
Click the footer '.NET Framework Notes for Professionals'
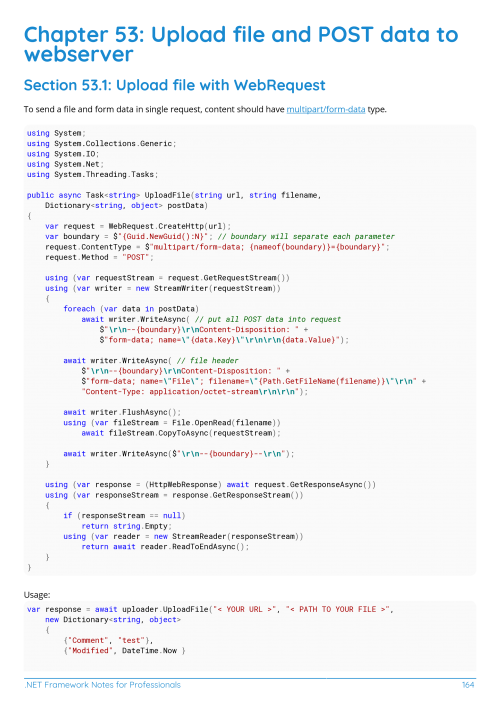pos(102,684)
